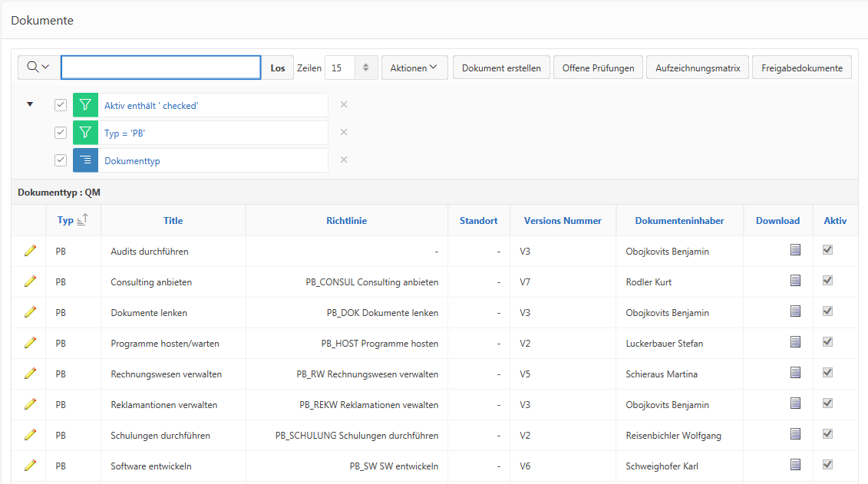Image resolution: width=868 pixels, height=484 pixels.
Task: Open the Aktionen dropdown menu
Action: click(x=414, y=67)
